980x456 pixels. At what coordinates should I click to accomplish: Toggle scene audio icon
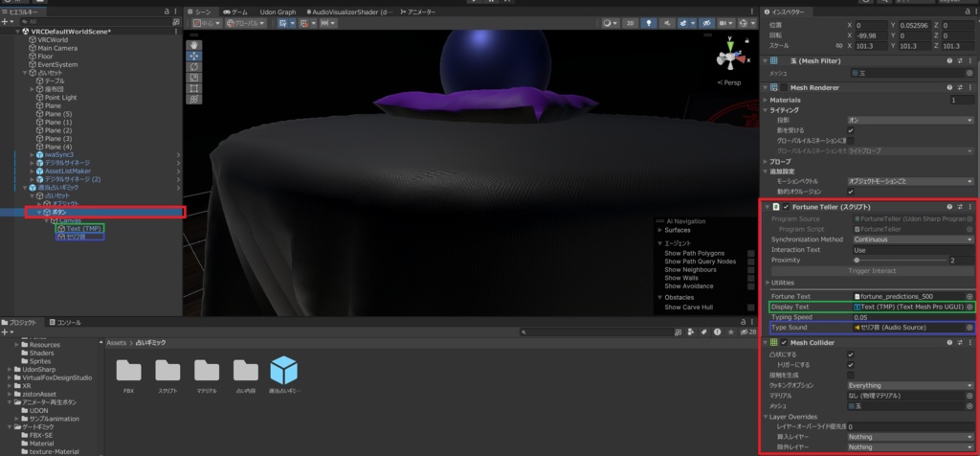[x=667, y=23]
